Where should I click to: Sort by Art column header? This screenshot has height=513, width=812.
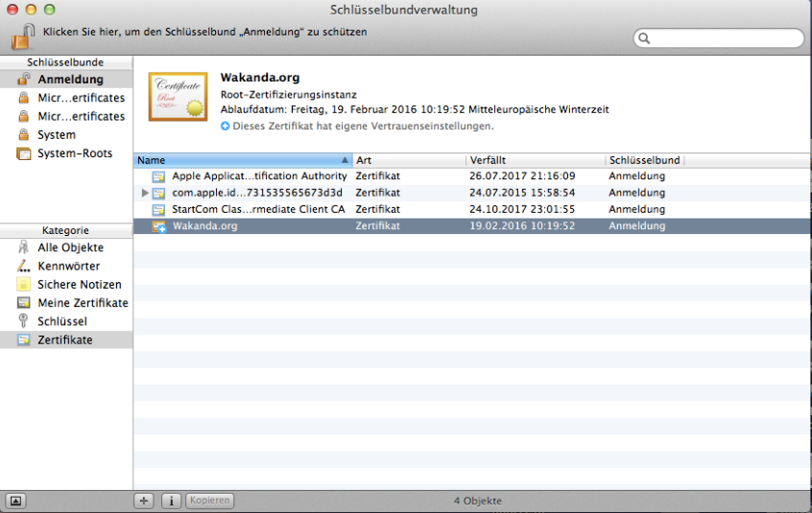409,160
